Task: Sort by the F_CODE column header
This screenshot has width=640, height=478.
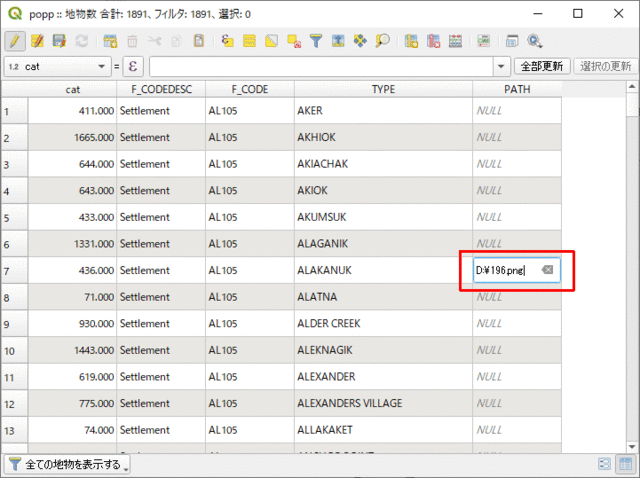Action: pyautogui.click(x=250, y=89)
